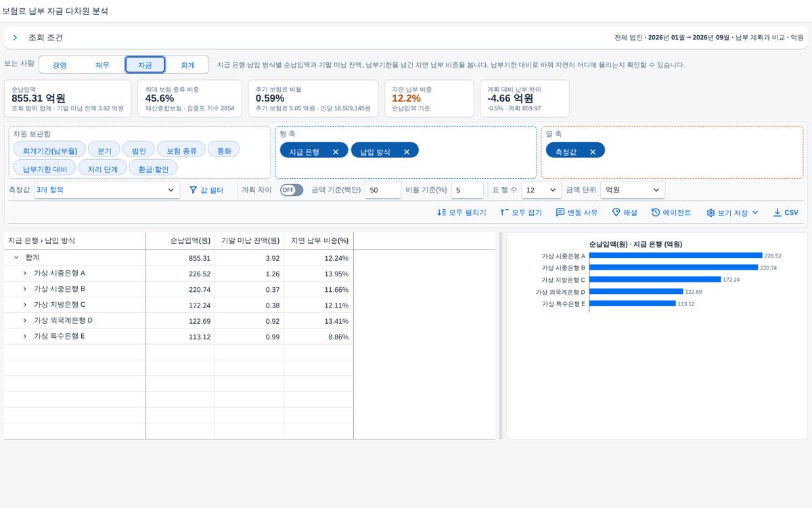Screen dimensions: 812x508
Task: Open the 표 행 수 dropdown
Action: [x=541, y=190]
